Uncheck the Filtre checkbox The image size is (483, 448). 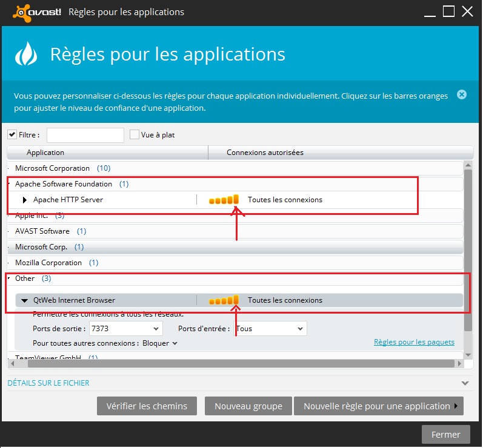click(x=12, y=134)
